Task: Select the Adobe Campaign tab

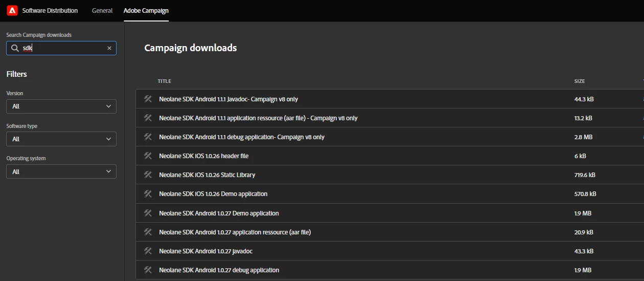Action: (146, 10)
